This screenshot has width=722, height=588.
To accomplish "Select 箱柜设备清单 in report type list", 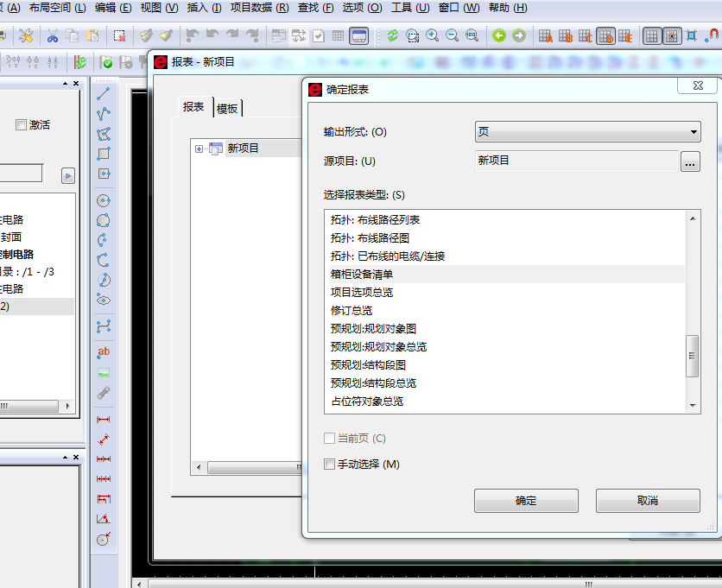I will pos(361,275).
